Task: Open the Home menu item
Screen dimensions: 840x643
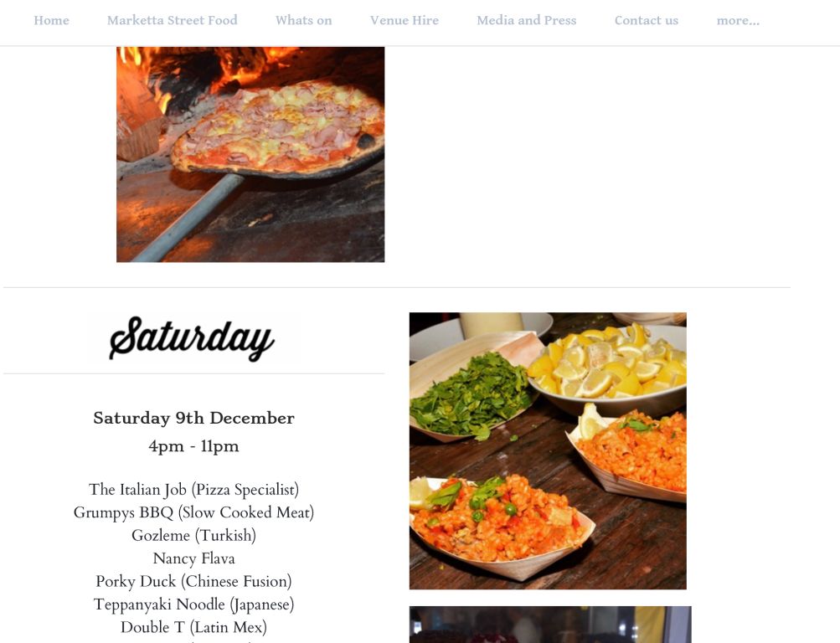Action: tap(51, 20)
